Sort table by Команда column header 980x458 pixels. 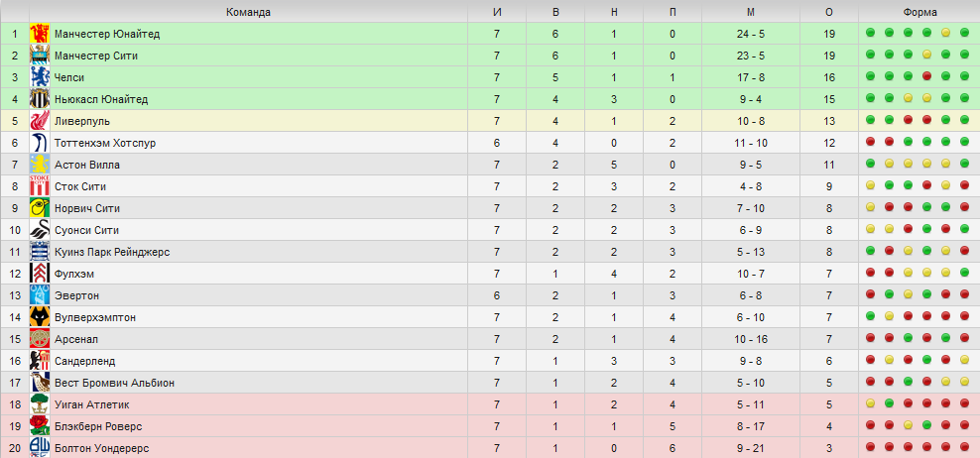248,12
